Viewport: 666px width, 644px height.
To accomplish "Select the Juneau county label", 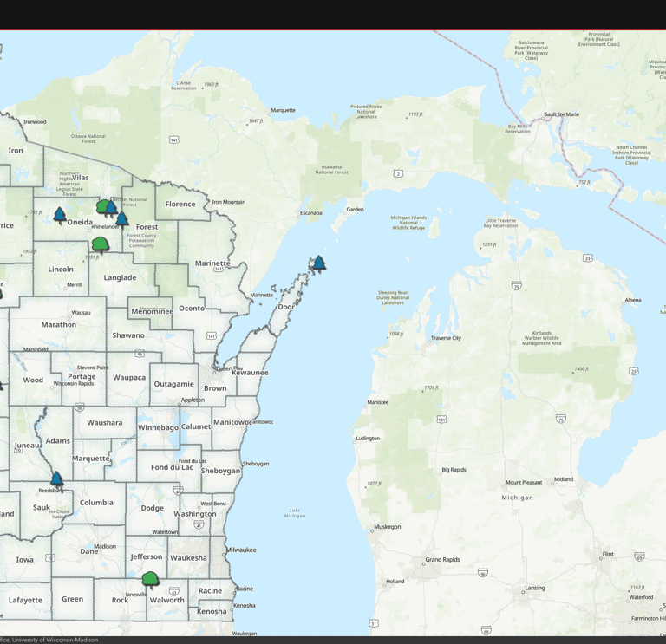I will (x=27, y=446).
